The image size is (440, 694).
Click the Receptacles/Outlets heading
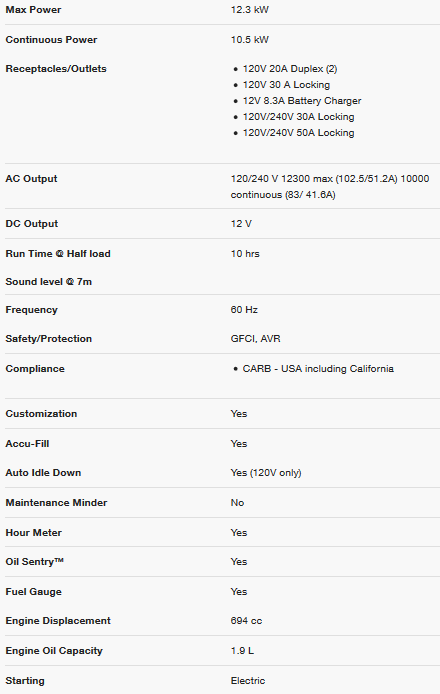click(56, 69)
